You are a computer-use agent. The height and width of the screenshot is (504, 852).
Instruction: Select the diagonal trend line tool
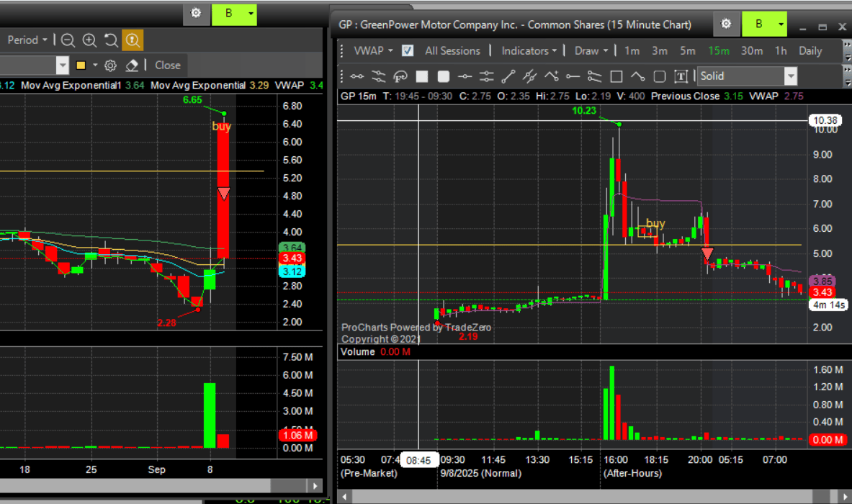tap(508, 76)
